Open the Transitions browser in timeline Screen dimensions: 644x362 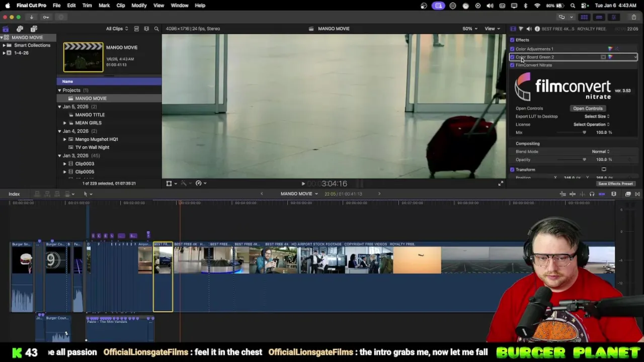[x=637, y=194]
